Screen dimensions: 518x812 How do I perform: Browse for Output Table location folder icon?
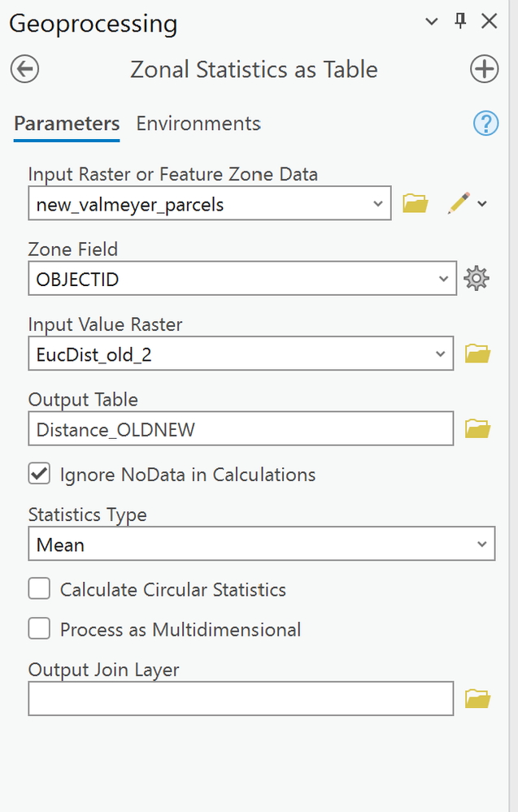pyautogui.click(x=477, y=428)
